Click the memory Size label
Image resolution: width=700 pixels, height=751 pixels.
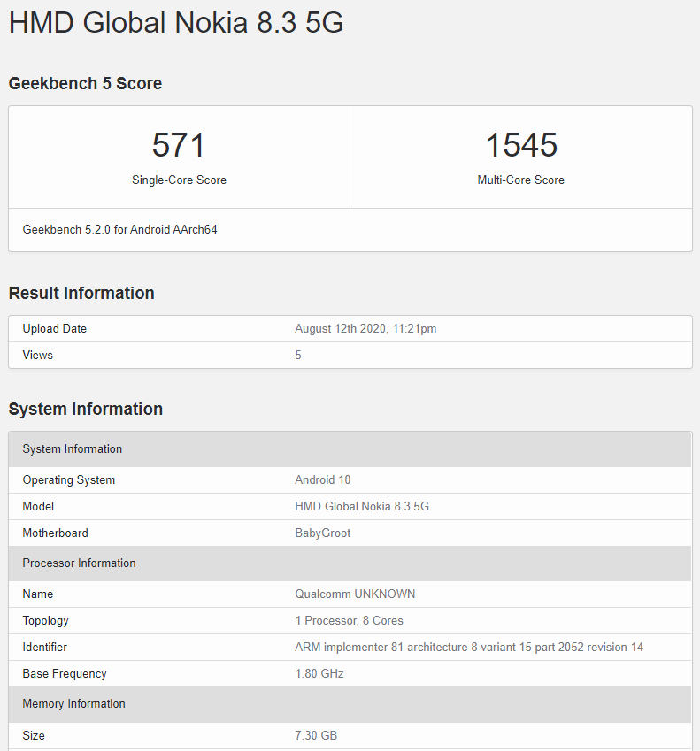[x=34, y=735]
